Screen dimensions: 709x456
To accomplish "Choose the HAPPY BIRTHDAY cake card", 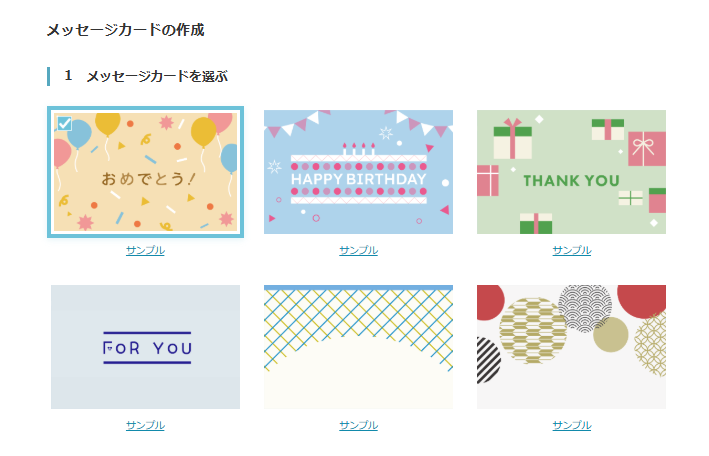I will pos(358,172).
